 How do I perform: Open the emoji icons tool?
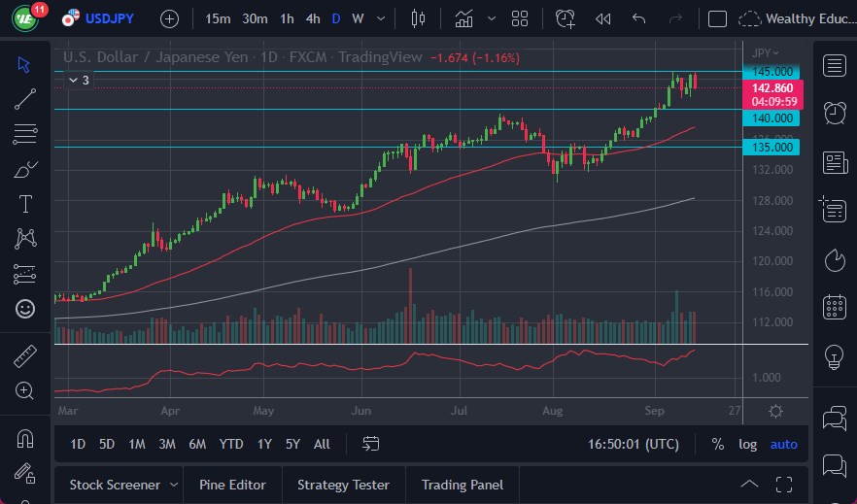click(x=25, y=309)
